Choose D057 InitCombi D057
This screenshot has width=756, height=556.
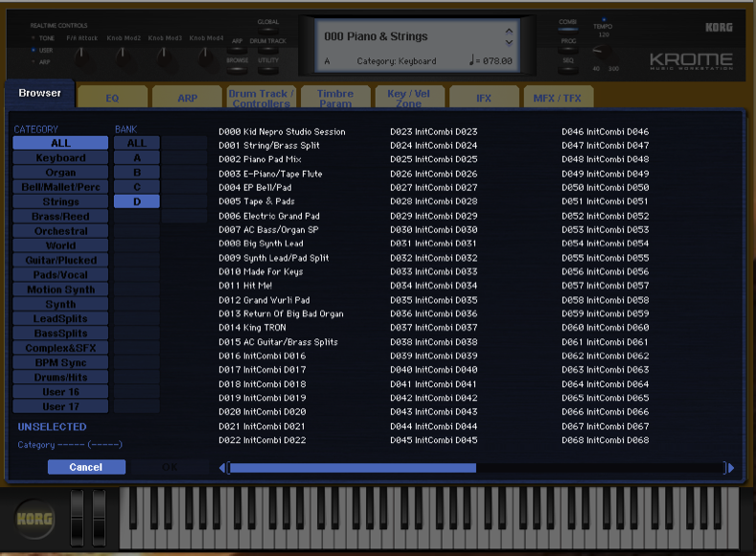coord(606,286)
